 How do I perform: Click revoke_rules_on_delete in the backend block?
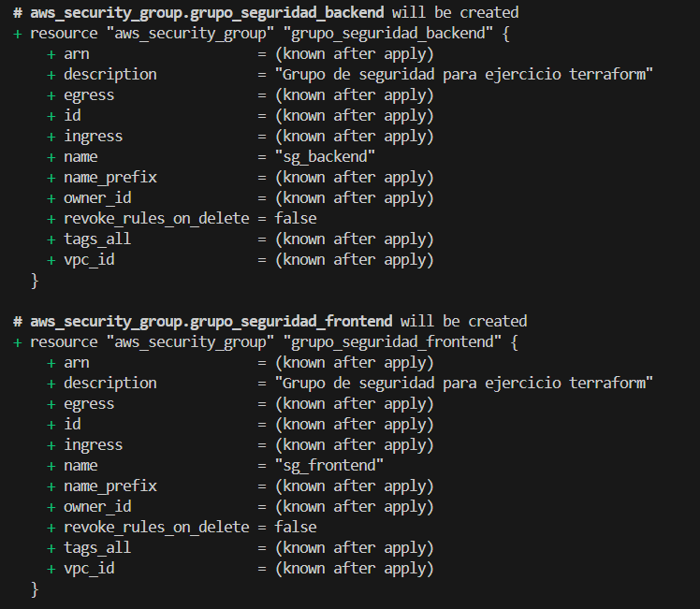coord(156,218)
